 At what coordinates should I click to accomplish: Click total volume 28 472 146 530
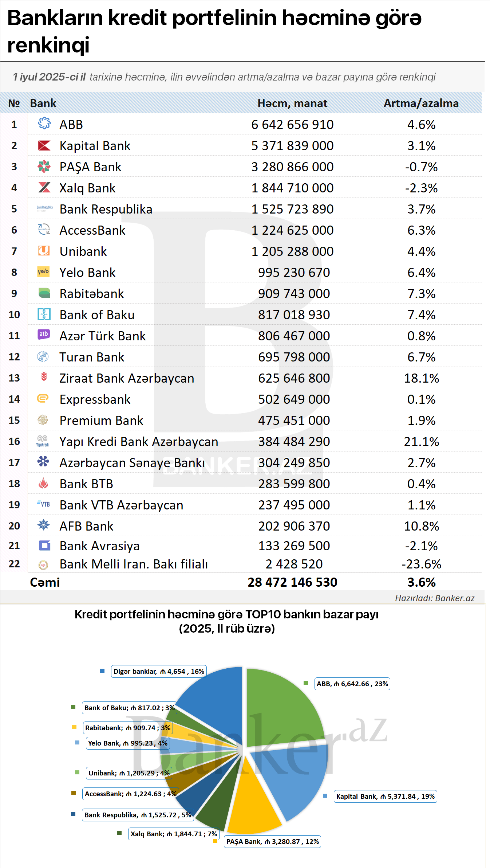pyautogui.click(x=292, y=582)
